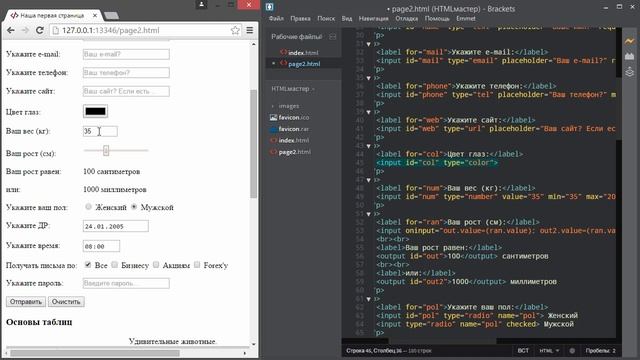640x360 pixels.
Task: Click Chrome back arrow button
Action: tap(11, 30)
